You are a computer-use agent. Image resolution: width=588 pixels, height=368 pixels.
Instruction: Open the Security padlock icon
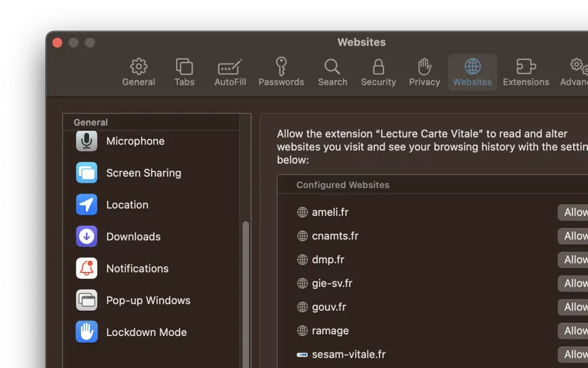click(378, 67)
